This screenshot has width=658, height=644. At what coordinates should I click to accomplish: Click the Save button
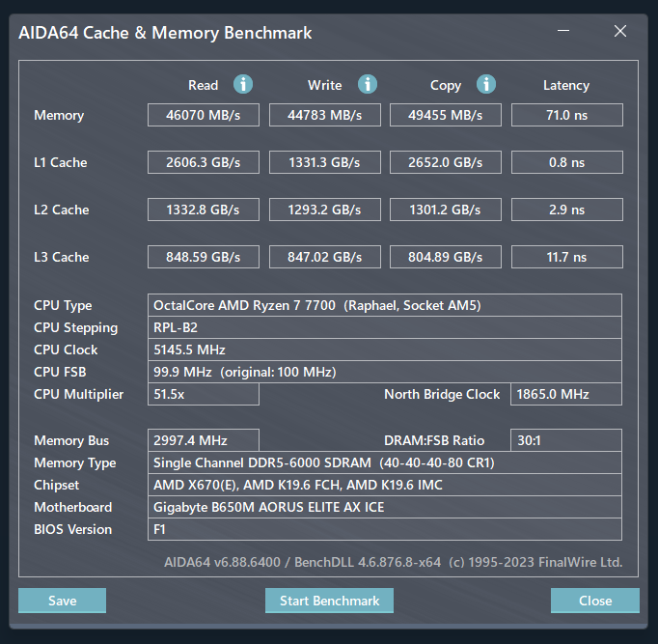62,601
